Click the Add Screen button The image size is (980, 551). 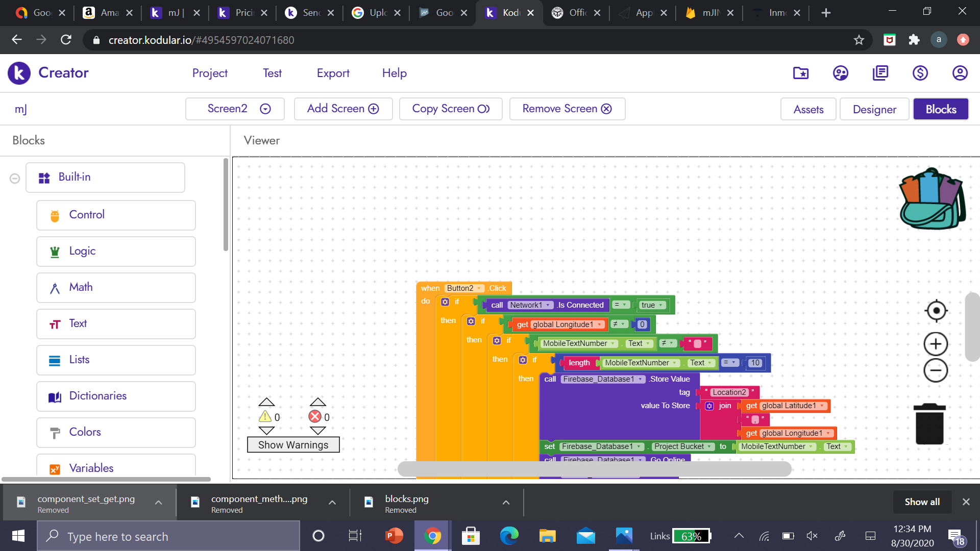(x=343, y=109)
